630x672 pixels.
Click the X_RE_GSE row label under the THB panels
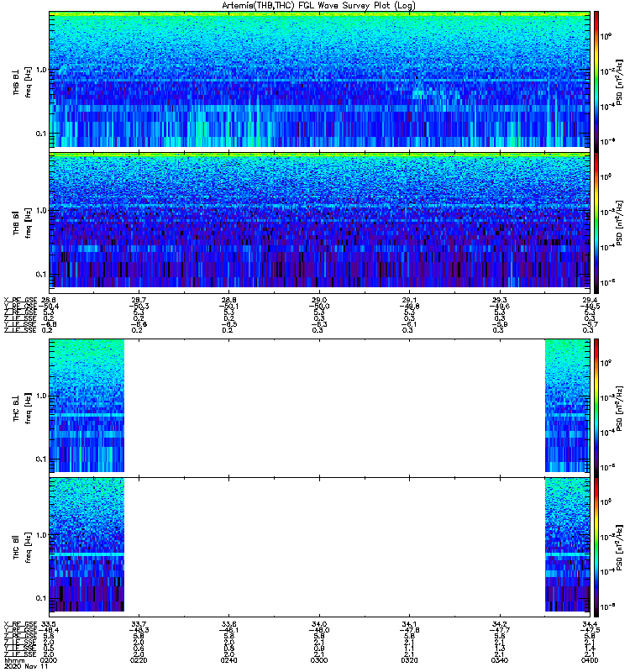[x=20, y=300]
